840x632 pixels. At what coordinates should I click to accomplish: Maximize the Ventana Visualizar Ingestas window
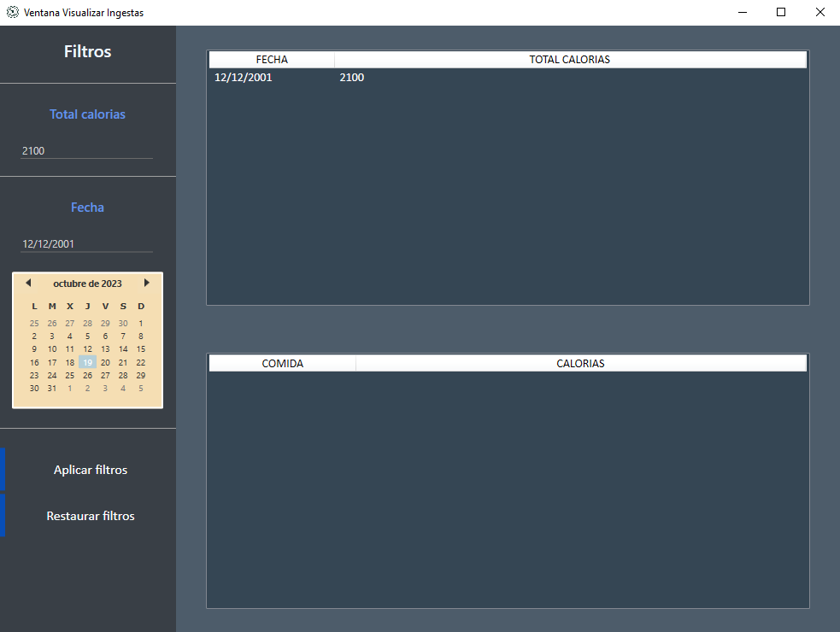(780, 12)
